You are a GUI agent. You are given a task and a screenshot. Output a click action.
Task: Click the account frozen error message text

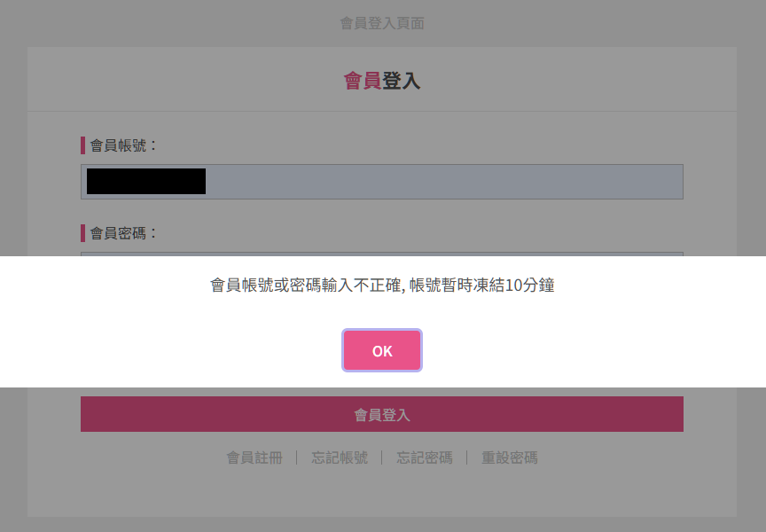(x=382, y=286)
